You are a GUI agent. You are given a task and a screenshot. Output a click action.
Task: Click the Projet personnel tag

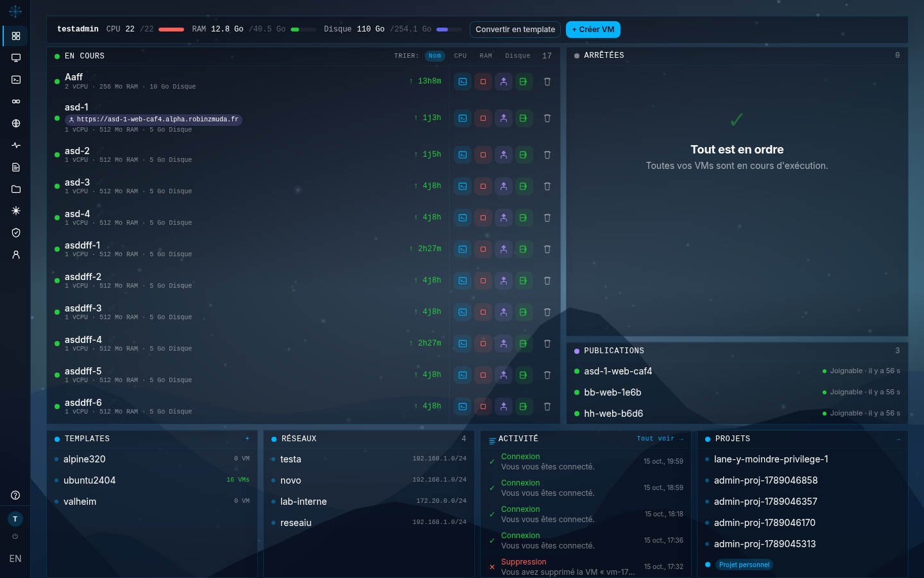(x=744, y=565)
